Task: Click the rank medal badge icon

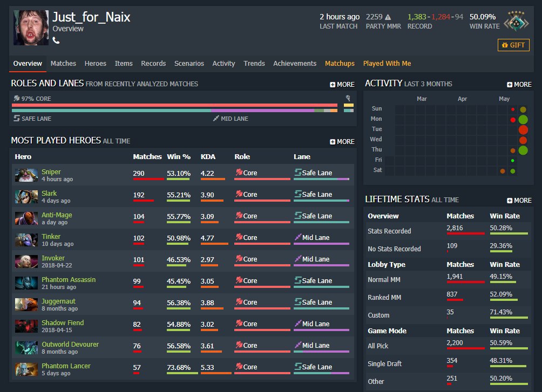Action: [x=516, y=21]
